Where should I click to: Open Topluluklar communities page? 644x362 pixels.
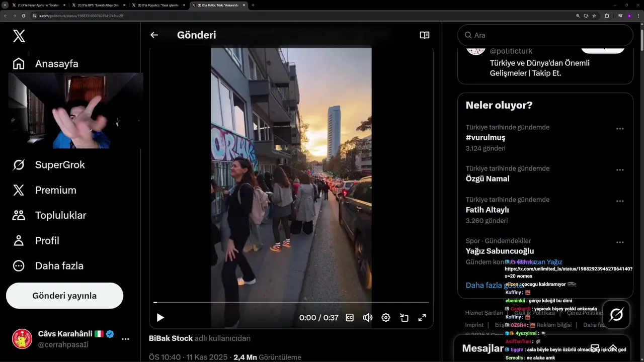coord(49,215)
